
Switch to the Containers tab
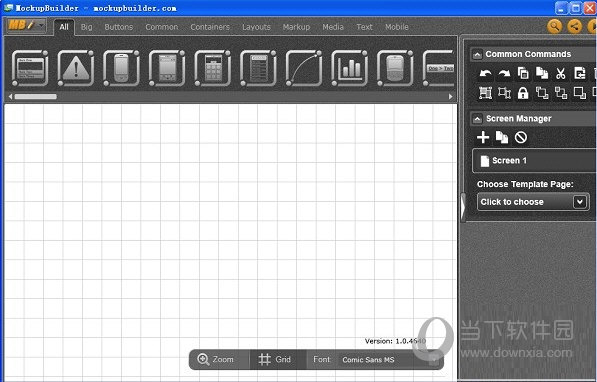click(210, 27)
